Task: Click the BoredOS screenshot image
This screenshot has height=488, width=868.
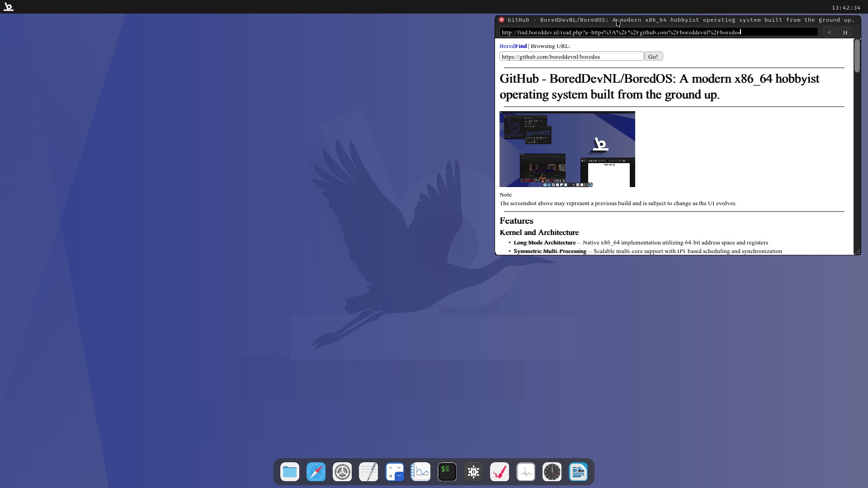Action: coord(567,149)
